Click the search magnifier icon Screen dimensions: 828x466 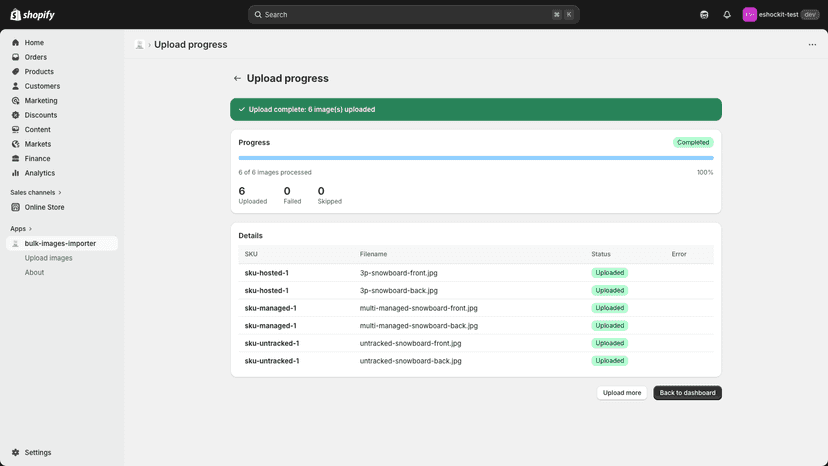click(258, 15)
